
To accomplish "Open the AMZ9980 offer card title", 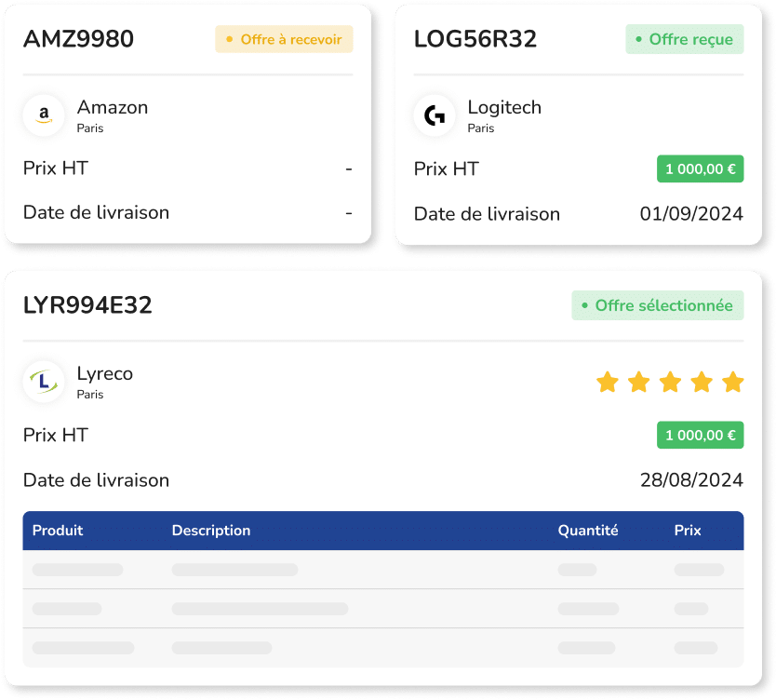I will [78, 39].
